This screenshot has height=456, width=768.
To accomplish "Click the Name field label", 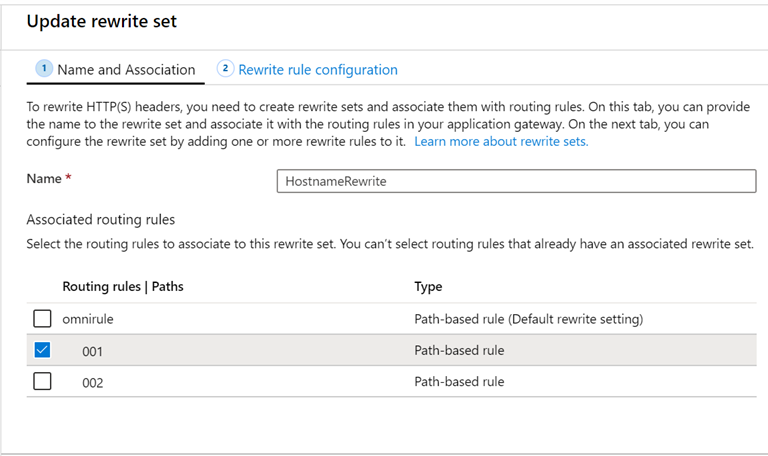I will [42, 179].
